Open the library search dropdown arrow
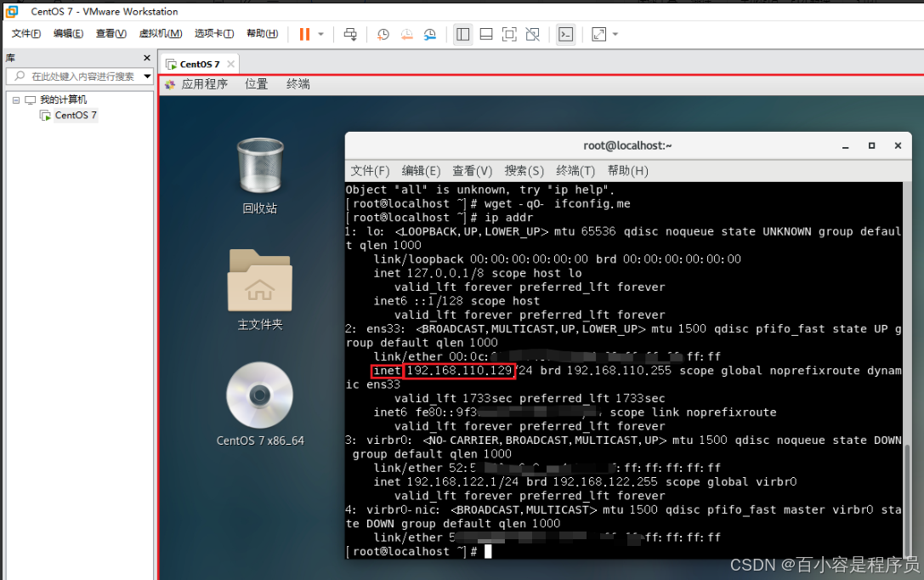Viewport: 924px width, 580px height. point(147,76)
